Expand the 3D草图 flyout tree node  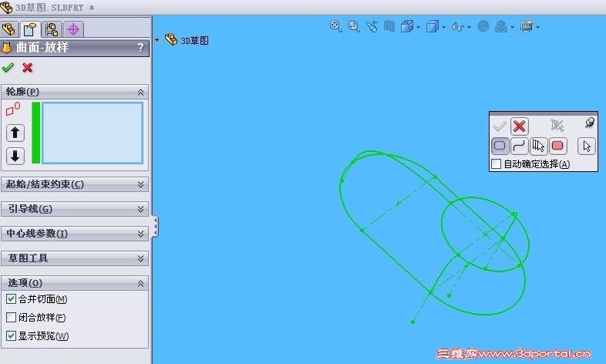(x=157, y=39)
